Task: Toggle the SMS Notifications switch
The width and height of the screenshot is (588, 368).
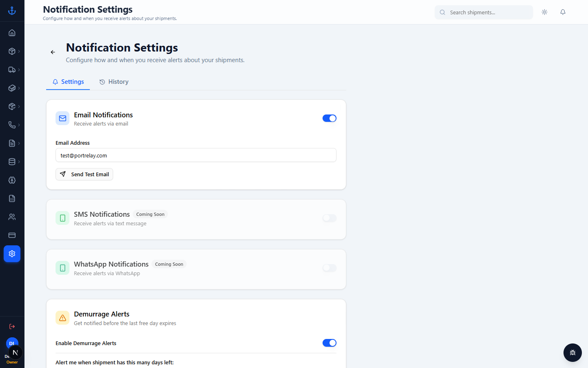Action: click(330, 218)
